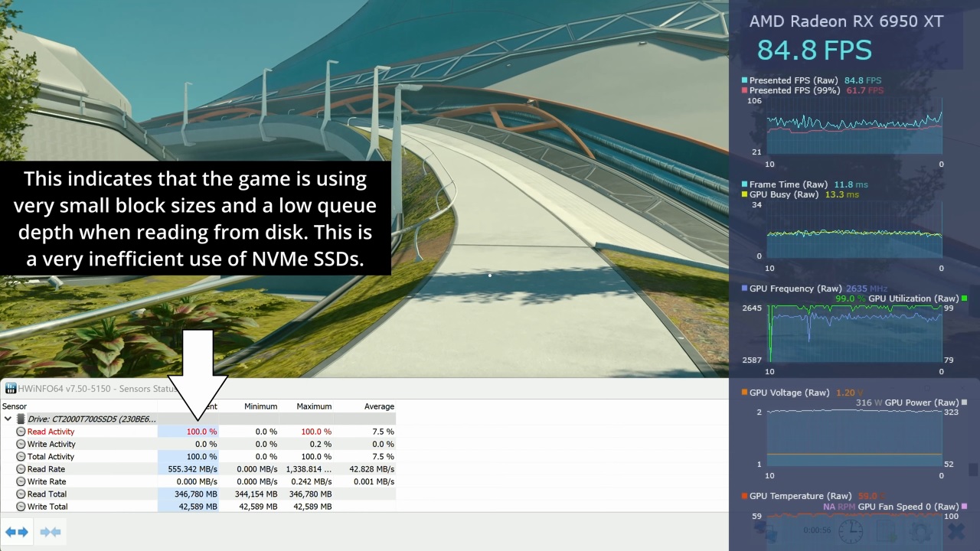
Task: Click the GPU Fan Speed legend square
Action: coord(965,507)
